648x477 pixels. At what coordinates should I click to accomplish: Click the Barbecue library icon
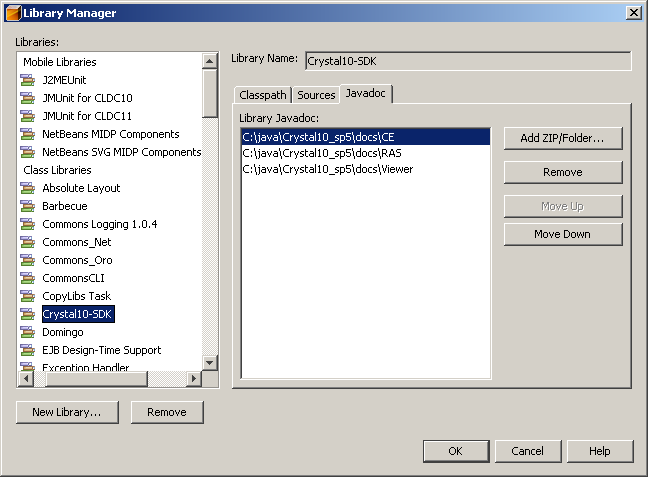click(x=28, y=206)
